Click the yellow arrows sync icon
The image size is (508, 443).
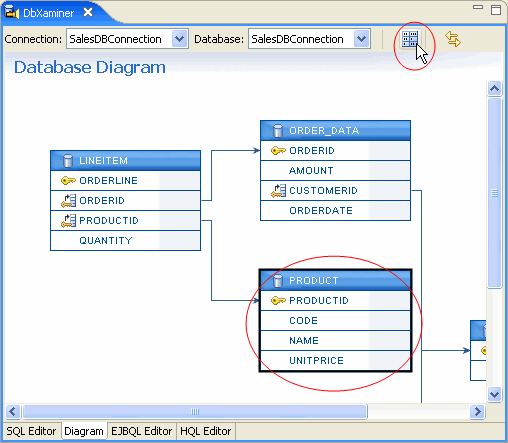[x=453, y=39]
